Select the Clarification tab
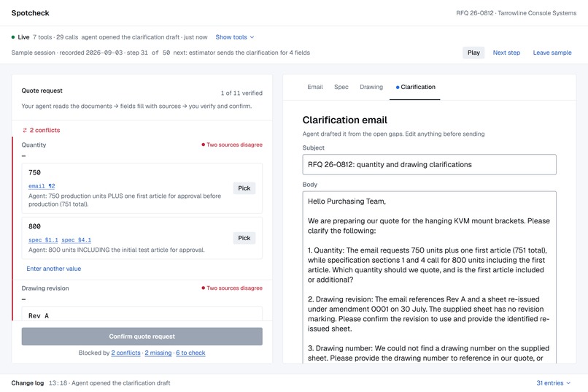The image size is (588, 392). (x=415, y=87)
